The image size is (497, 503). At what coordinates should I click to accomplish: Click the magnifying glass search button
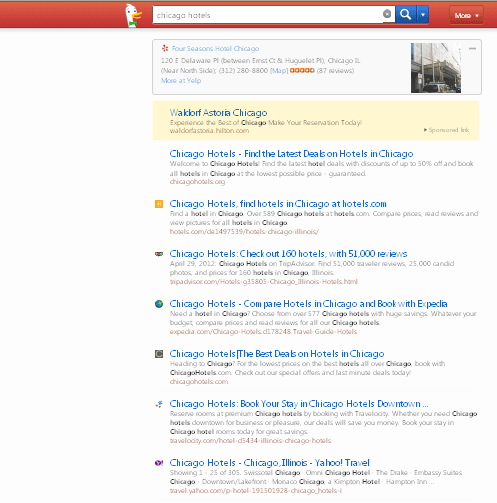[x=405, y=14]
